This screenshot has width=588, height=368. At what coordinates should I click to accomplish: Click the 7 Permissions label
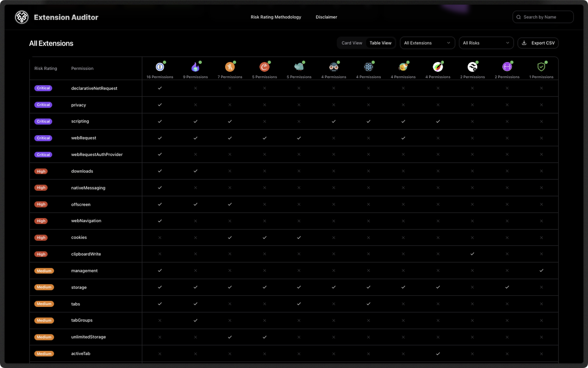coord(230,77)
